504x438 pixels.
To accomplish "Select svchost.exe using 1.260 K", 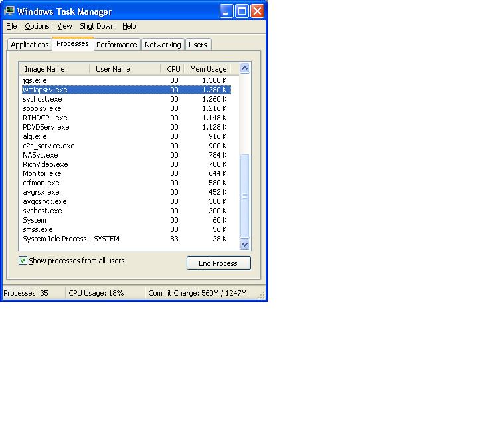I will coord(126,99).
